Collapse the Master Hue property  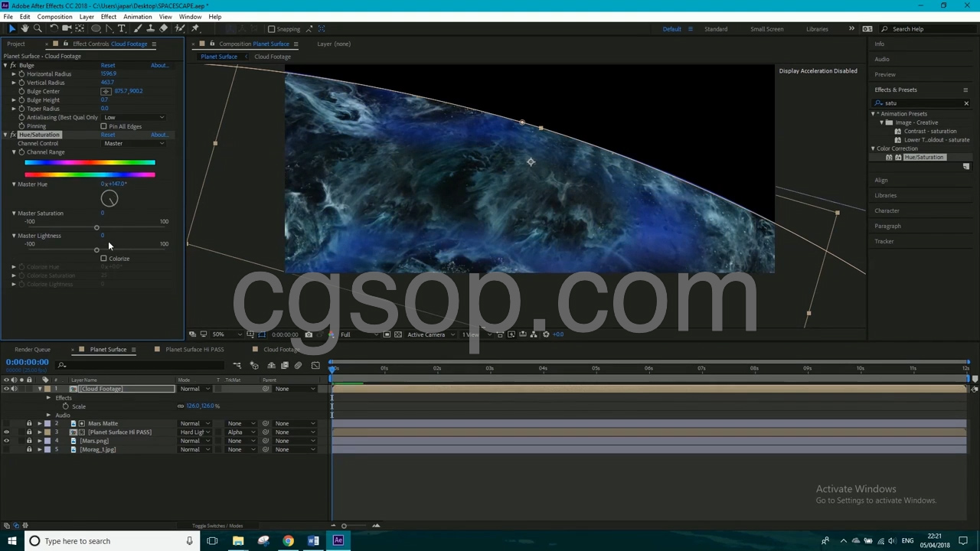[x=13, y=184]
